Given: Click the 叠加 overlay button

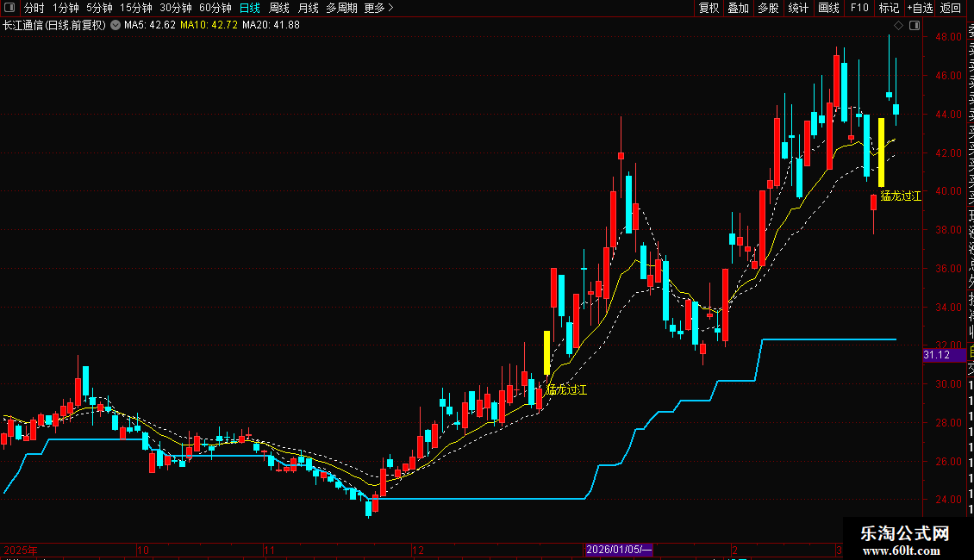Looking at the screenshot, I should (738, 8).
